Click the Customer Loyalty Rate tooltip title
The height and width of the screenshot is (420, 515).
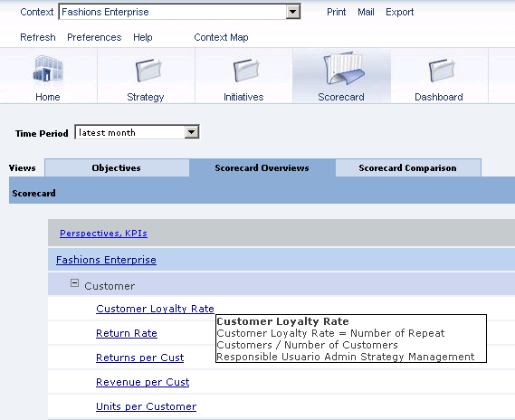click(282, 321)
